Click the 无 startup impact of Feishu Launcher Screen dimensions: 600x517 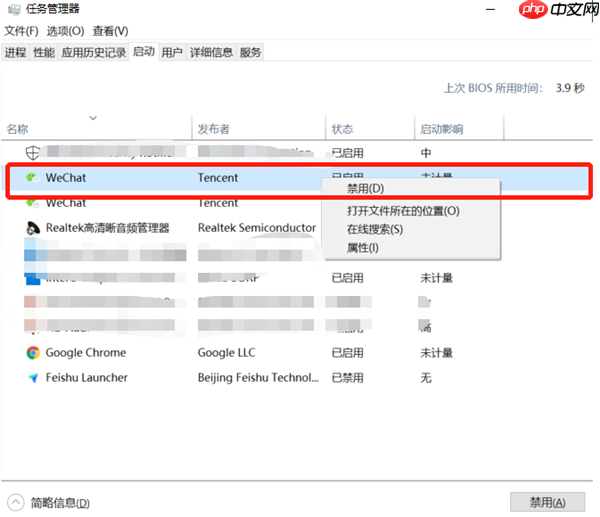(x=426, y=378)
